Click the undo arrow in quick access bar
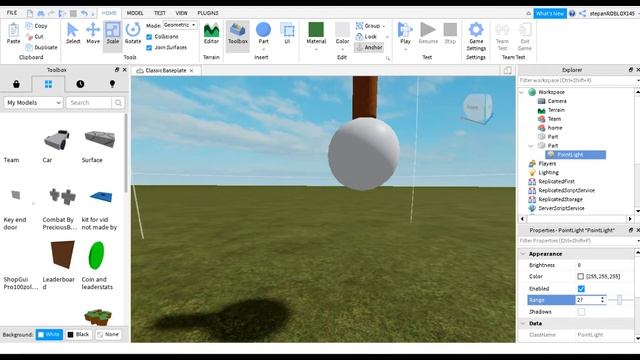 84,13
